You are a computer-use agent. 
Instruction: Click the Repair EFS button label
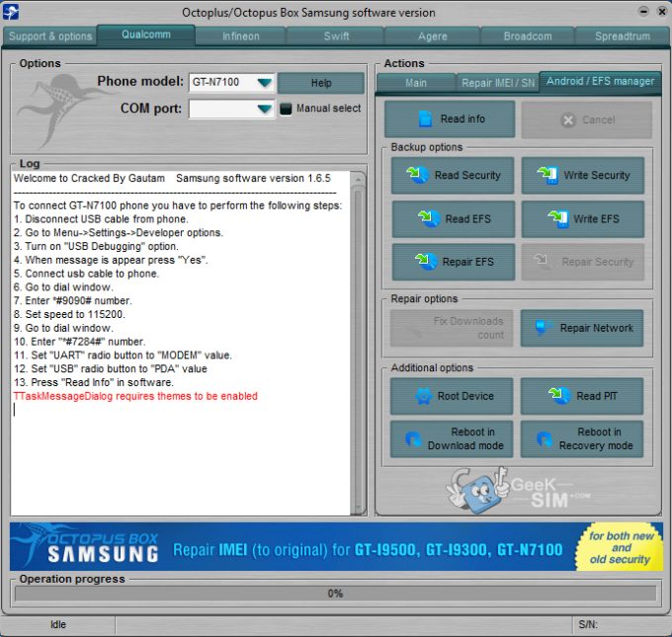pyautogui.click(x=468, y=262)
